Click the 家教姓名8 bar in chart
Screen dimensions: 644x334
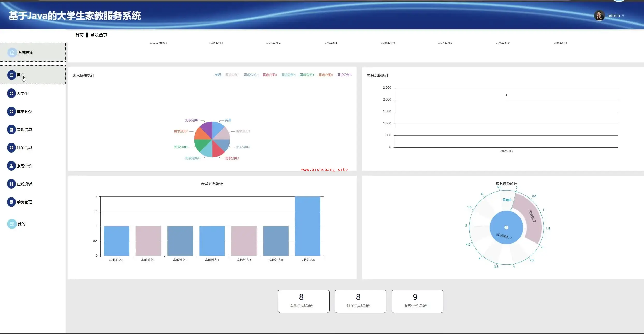(x=308, y=226)
